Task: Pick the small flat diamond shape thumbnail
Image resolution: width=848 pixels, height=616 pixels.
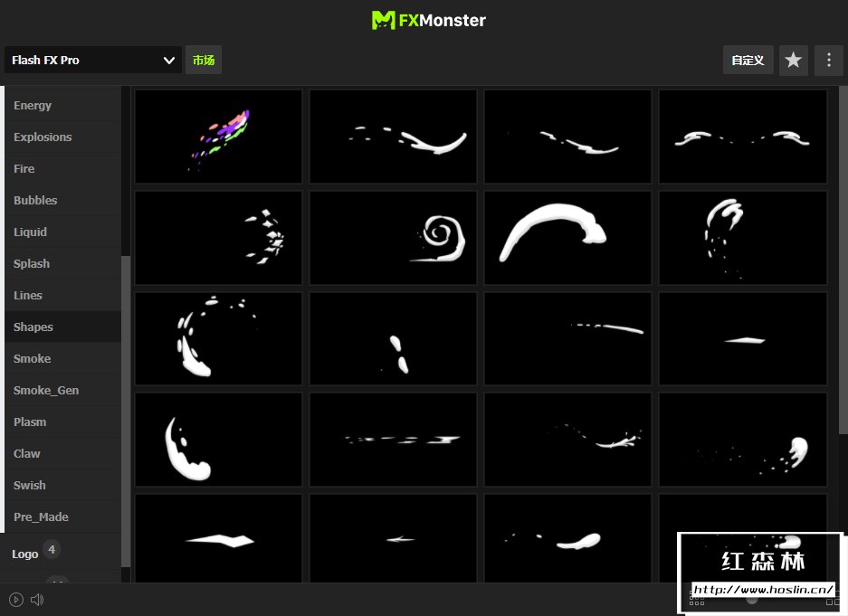Action: click(743, 339)
